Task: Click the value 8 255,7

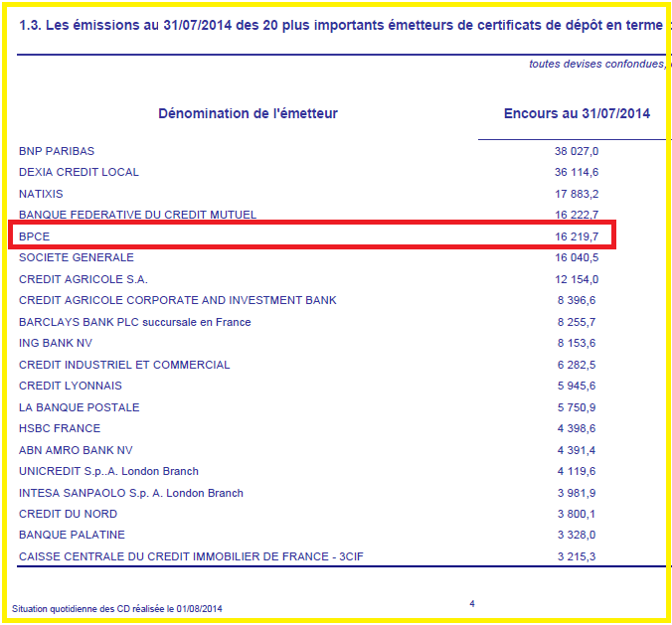Action: (577, 322)
